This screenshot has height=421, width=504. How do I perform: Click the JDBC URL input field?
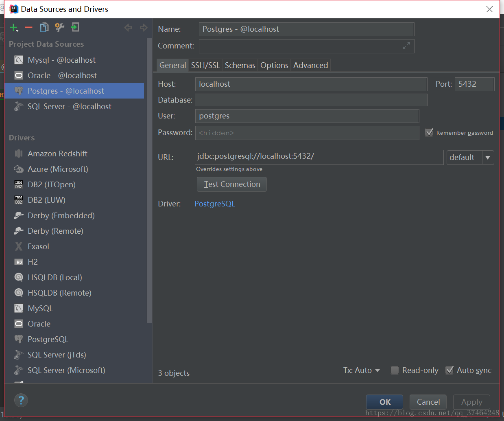tap(319, 157)
